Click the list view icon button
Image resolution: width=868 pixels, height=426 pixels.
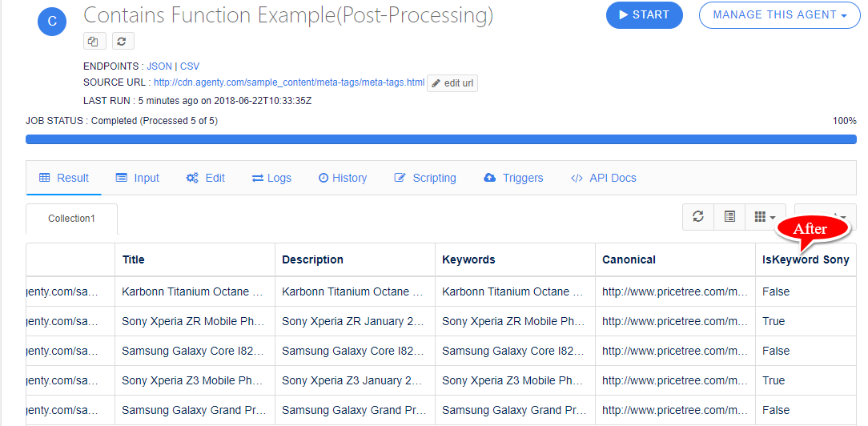click(729, 216)
